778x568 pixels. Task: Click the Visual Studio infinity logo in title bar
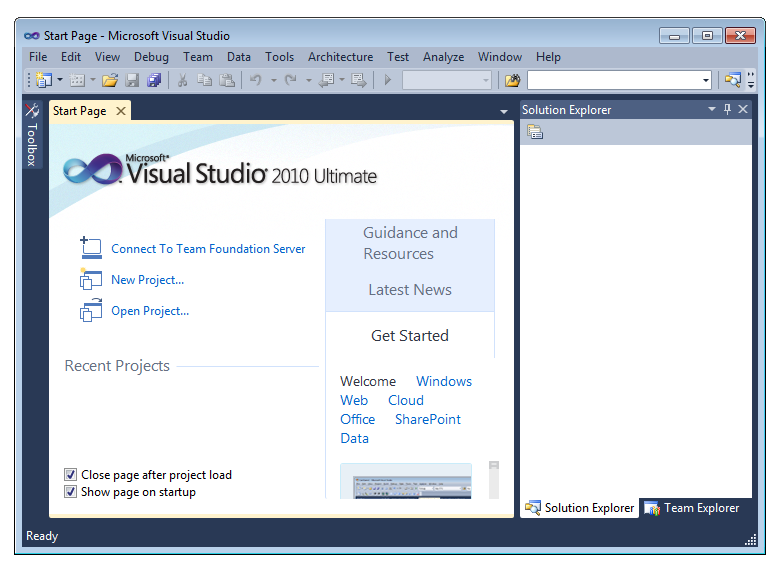click(32, 36)
